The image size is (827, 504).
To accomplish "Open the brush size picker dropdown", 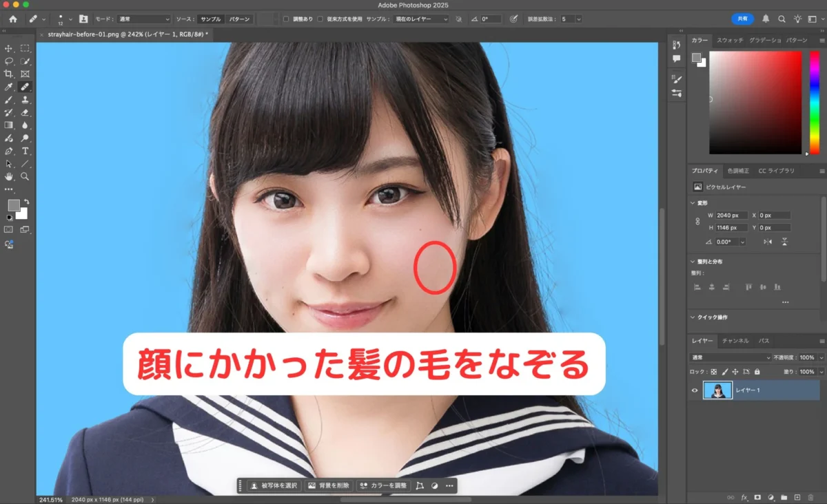I will (70, 19).
